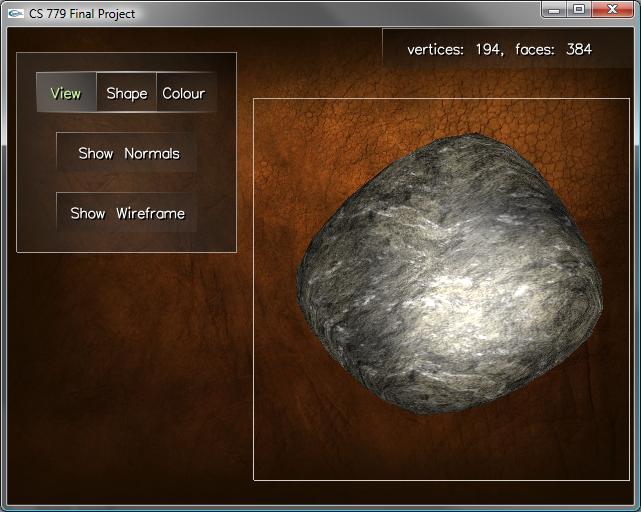This screenshot has width=641, height=512.
Task: Enable Show Wireframe
Action: [x=127, y=213]
